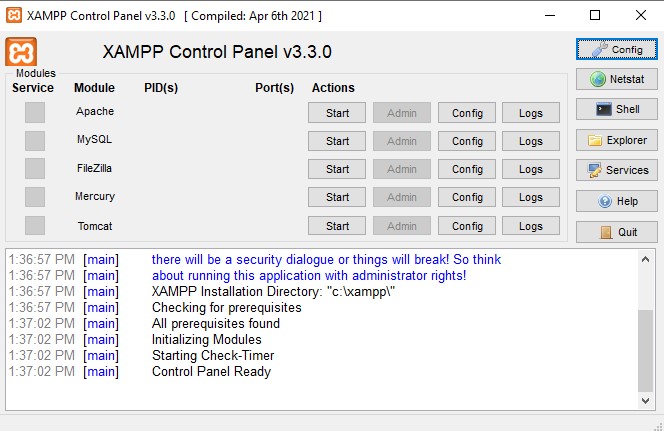Click the XAMPP orange logo icon

point(21,53)
